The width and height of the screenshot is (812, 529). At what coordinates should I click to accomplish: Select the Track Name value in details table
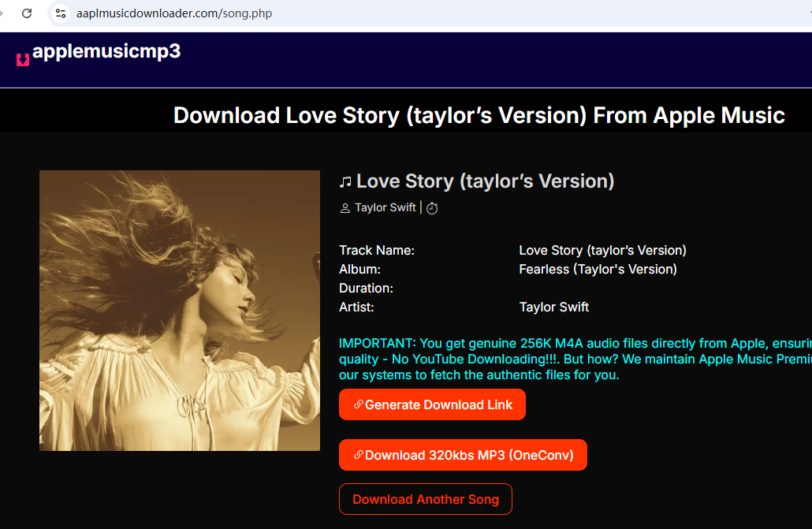603,250
